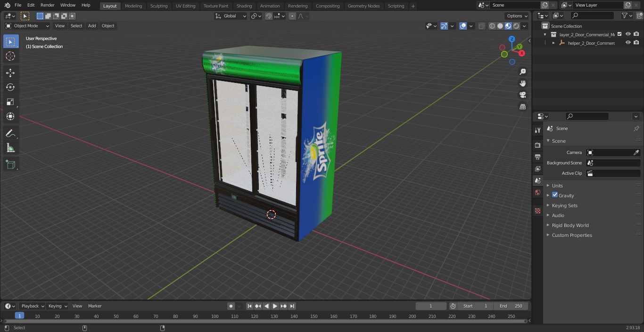The image size is (644, 332).
Task: Open the Render menu
Action: pos(47,5)
